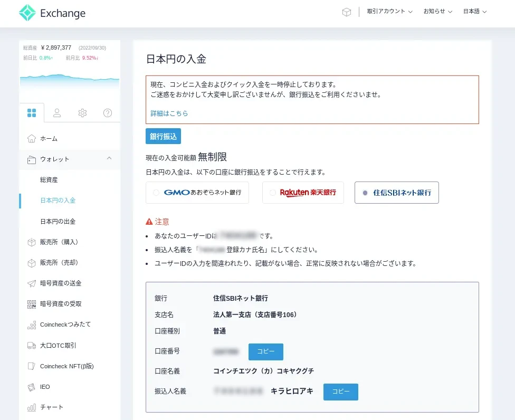The width and height of the screenshot is (515, 420).
Task: Click the bar chart icon for チャート
Action: pyautogui.click(x=32, y=407)
